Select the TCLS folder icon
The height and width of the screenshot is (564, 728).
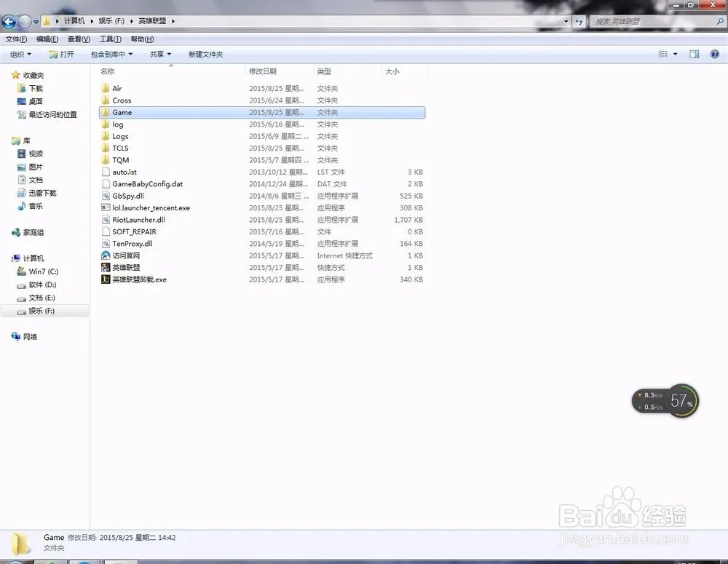coord(106,148)
